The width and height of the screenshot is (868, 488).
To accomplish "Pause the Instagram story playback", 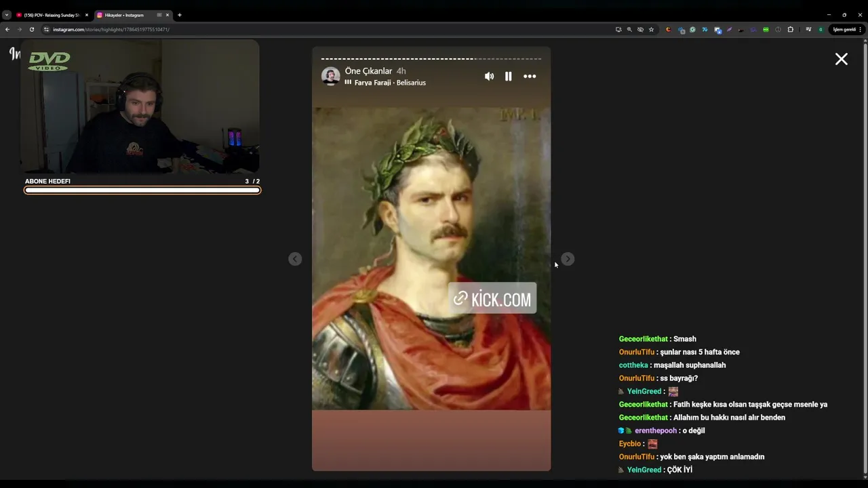I will (509, 77).
